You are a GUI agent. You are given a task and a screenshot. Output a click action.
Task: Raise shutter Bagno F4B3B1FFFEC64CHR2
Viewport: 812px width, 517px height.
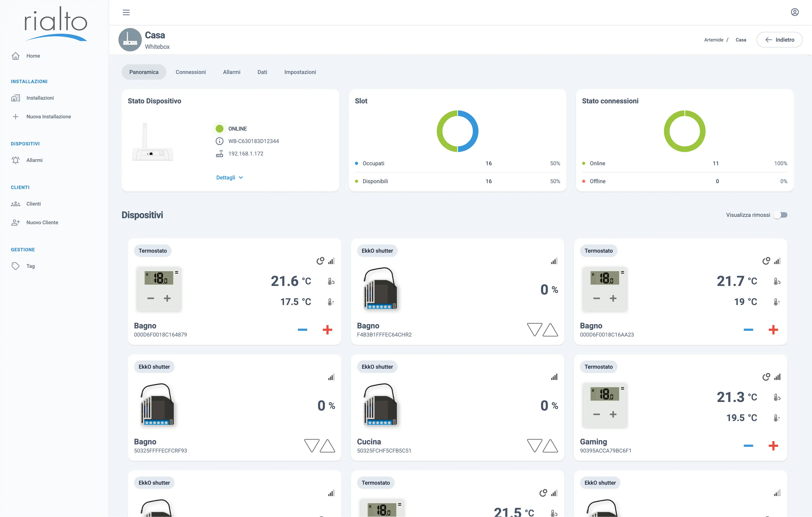550,330
